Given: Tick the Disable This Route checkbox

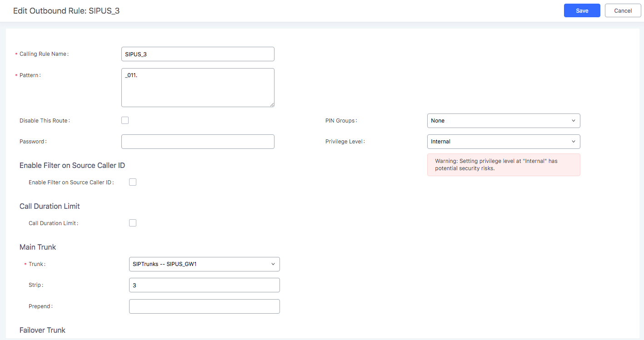Looking at the screenshot, I should [125, 120].
